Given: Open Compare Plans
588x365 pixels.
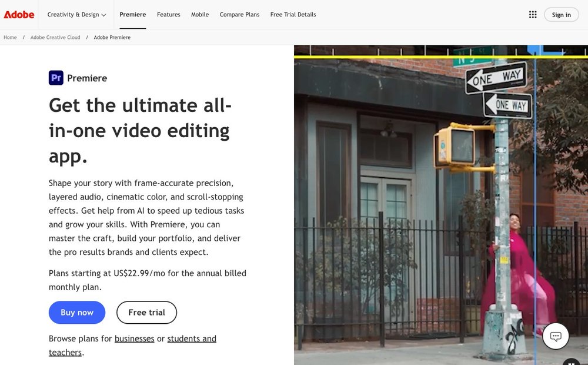Looking at the screenshot, I should (x=240, y=15).
